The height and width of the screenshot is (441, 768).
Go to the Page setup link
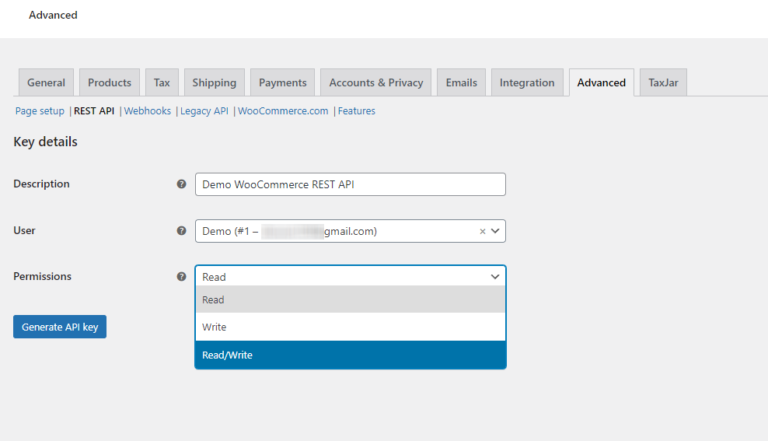click(x=40, y=111)
